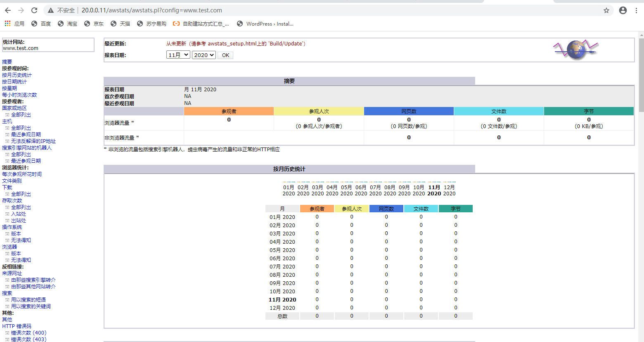This screenshot has height=342, width=644.
Task: Open the 搜索 link in sidebar
Action: point(7,293)
